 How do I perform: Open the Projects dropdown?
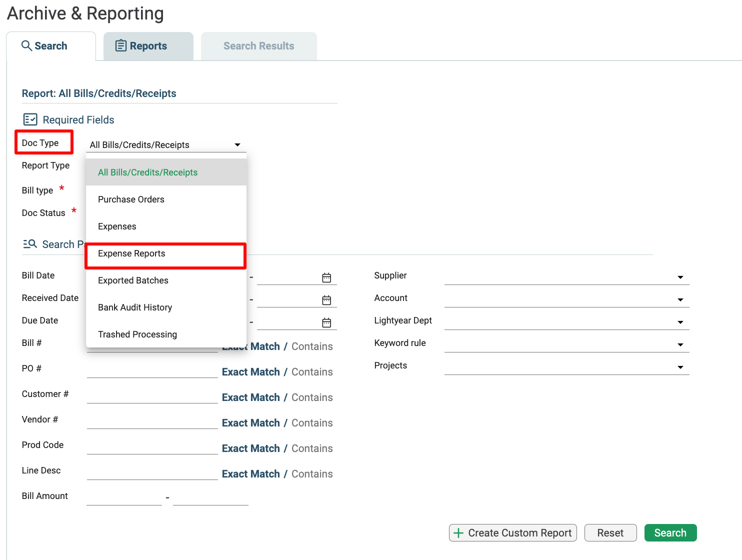click(566, 366)
